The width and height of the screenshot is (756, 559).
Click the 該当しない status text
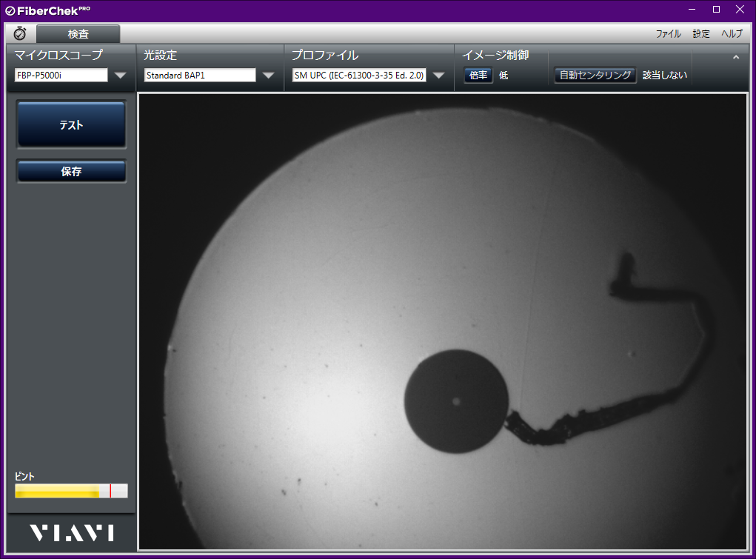tap(665, 76)
